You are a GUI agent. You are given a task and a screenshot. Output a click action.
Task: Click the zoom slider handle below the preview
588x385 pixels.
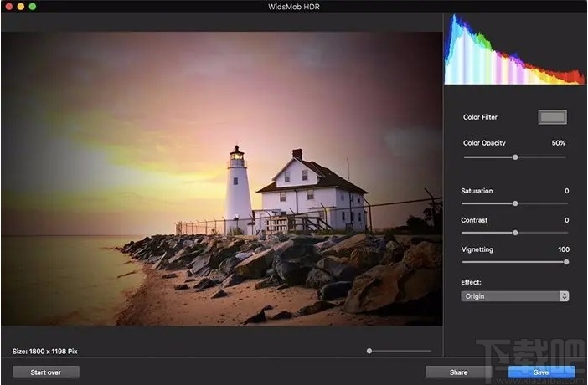pos(369,351)
